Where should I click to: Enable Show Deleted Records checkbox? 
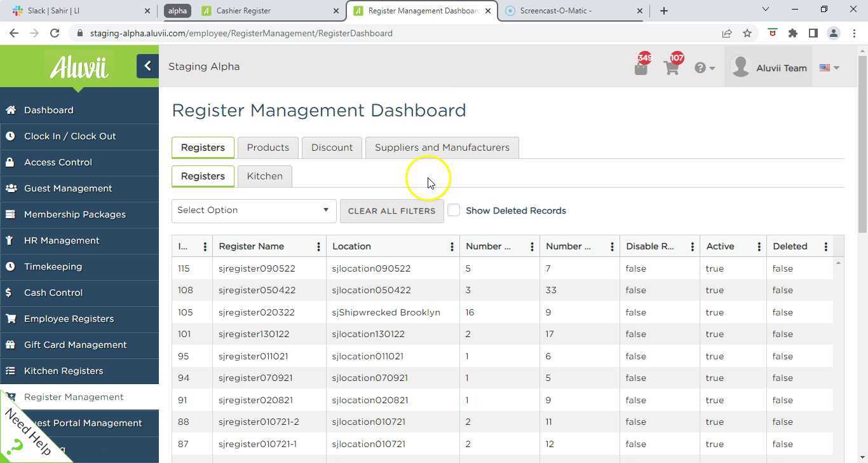454,211
